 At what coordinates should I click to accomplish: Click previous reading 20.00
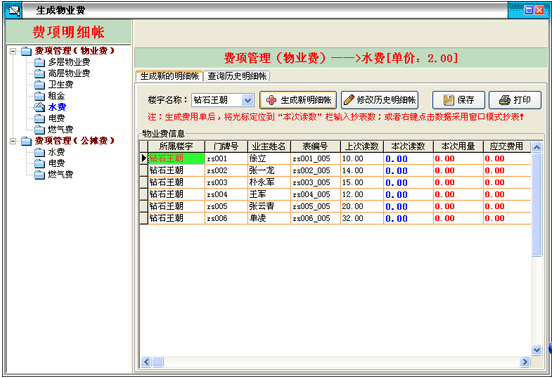352,207
